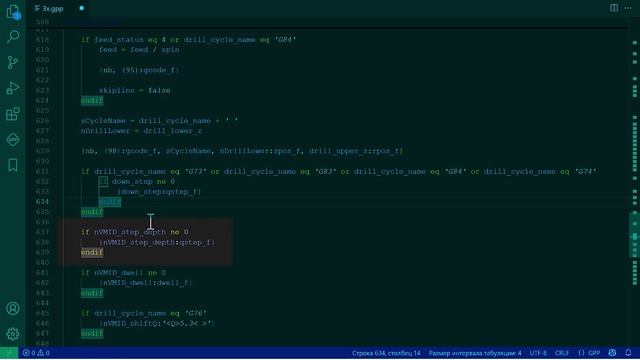Click 'if nVMID_dwell ne 0' line
The height and width of the screenshot is (360, 640).
(123, 273)
